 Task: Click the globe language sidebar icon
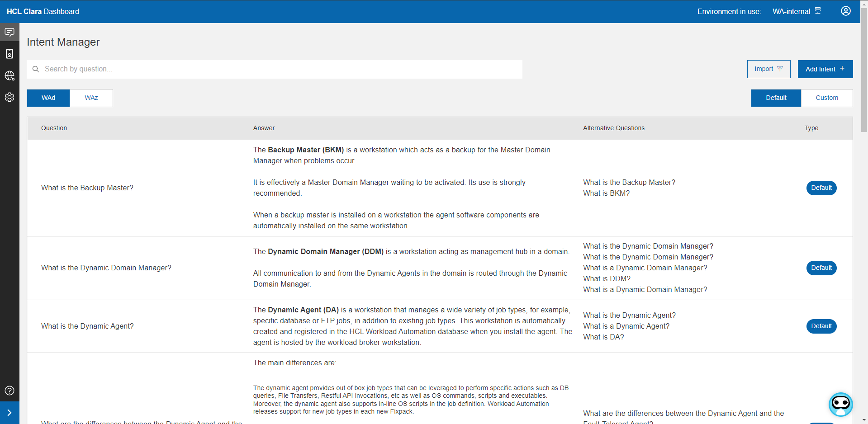(x=9, y=75)
